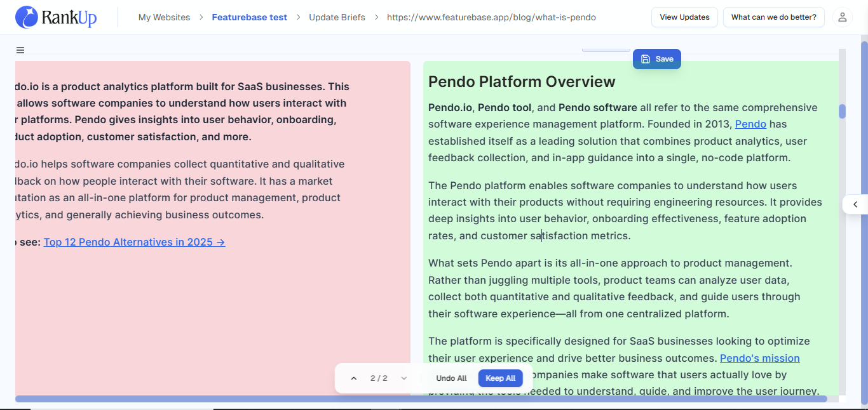The width and height of the screenshot is (868, 410).
Task: Click the 2 / 2 change counter
Action: [379, 378]
